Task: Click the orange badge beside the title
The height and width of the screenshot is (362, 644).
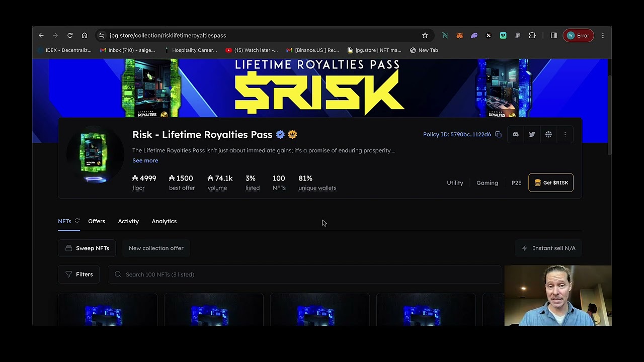Action: click(292, 134)
